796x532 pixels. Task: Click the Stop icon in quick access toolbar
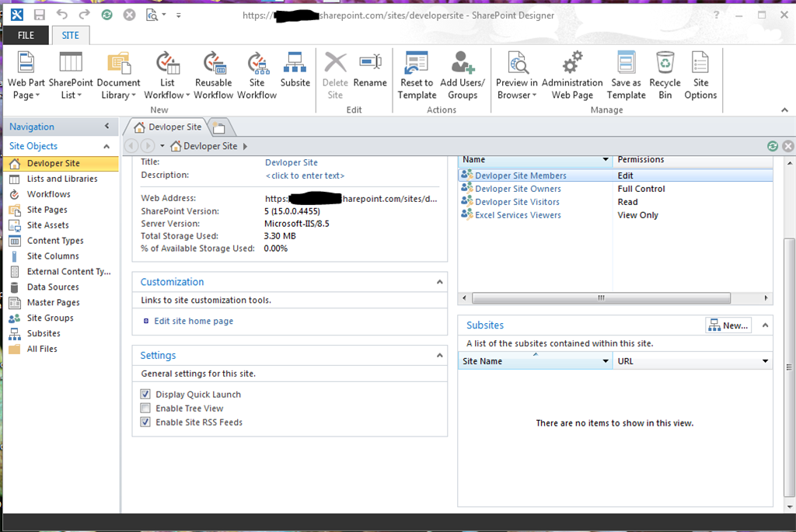click(x=130, y=15)
